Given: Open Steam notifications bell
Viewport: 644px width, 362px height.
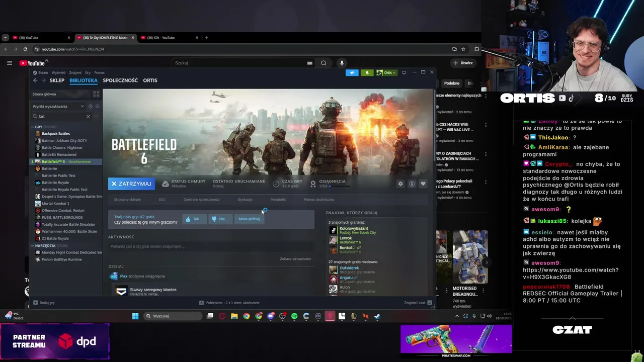Looking at the screenshot, I should click(367, 72).
